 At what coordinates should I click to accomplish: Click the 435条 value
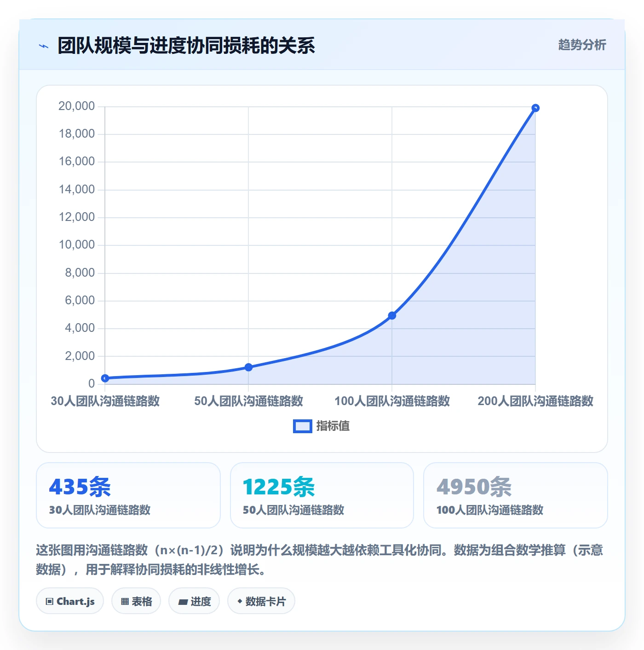pyautogui.click(x=80, y=487)
